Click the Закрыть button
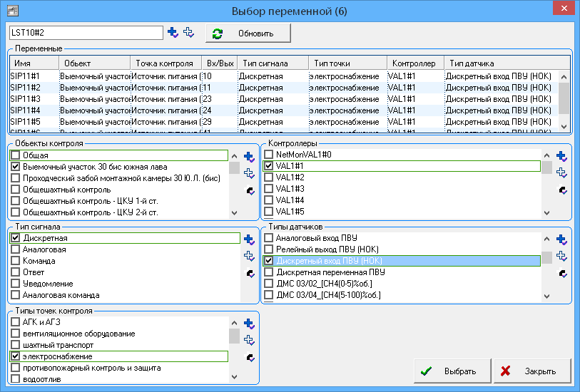Viewport: 580px width, 392px height. 532,371
